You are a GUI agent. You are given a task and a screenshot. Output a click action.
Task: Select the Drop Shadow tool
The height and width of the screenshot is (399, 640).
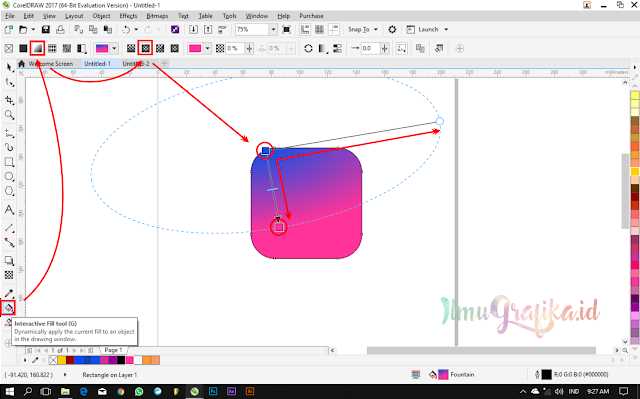pos(9,261)
